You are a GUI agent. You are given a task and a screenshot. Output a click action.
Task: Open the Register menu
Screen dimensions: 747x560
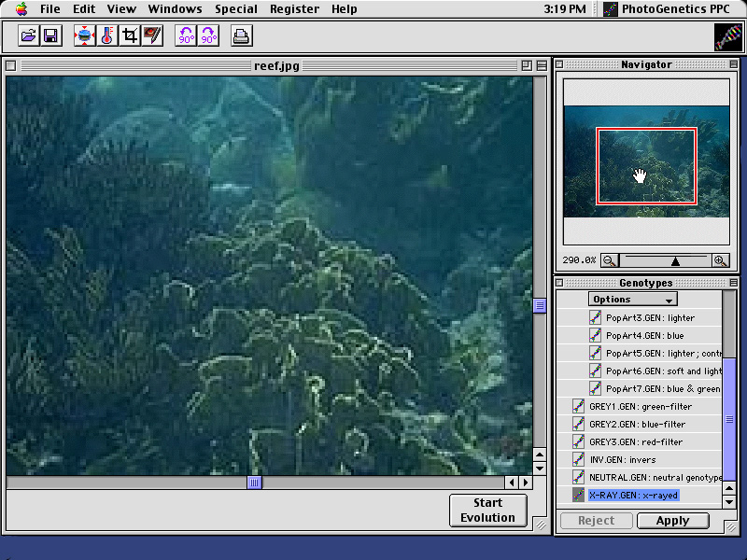coord(294,8)
